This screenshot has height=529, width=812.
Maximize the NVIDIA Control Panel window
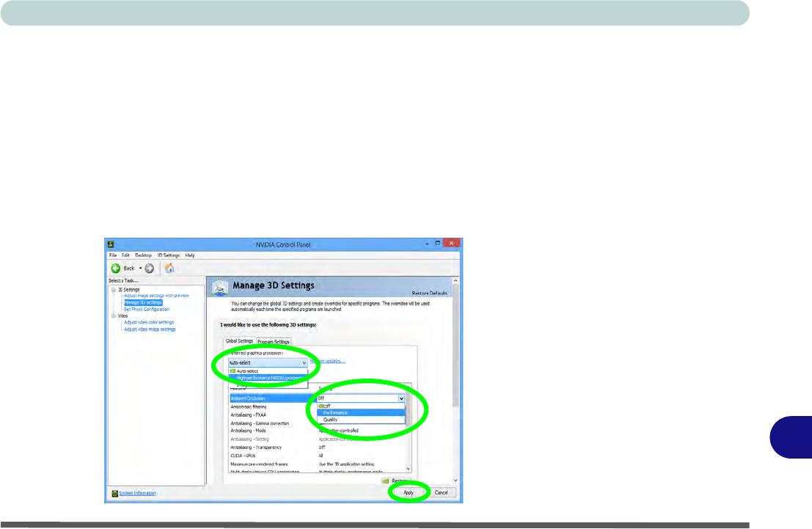point(438,243)
